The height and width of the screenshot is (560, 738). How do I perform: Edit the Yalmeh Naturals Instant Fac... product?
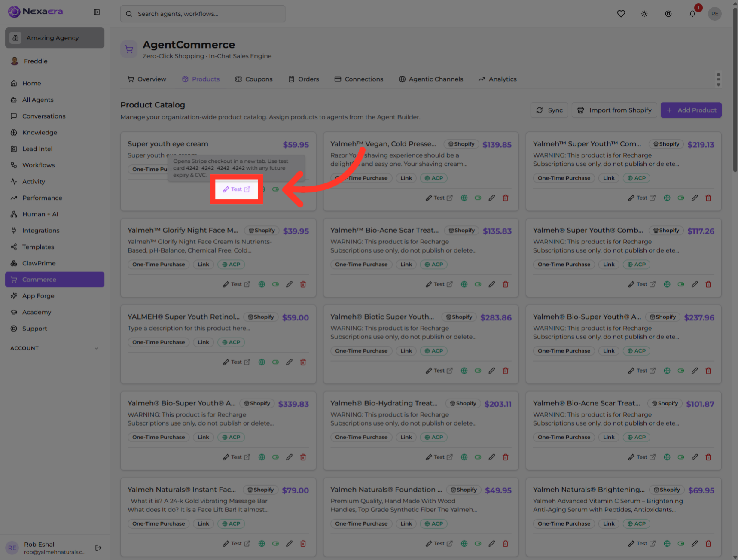click(x=289, y=544)
